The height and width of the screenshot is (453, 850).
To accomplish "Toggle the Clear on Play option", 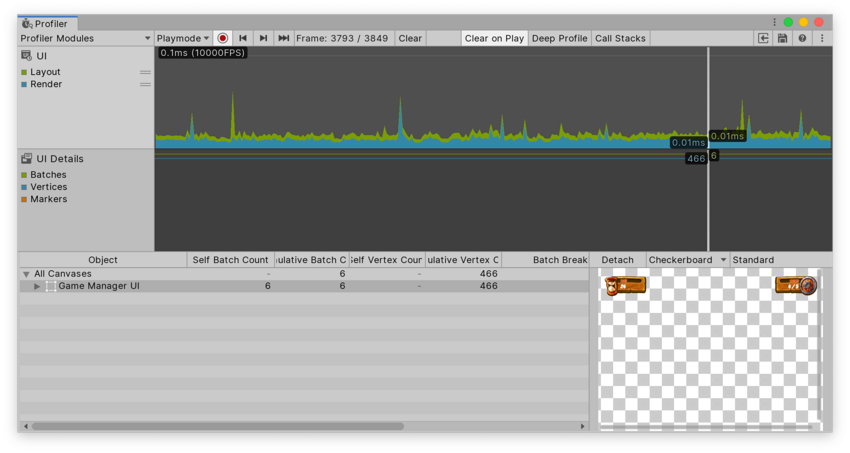I will tap(494, 38).
